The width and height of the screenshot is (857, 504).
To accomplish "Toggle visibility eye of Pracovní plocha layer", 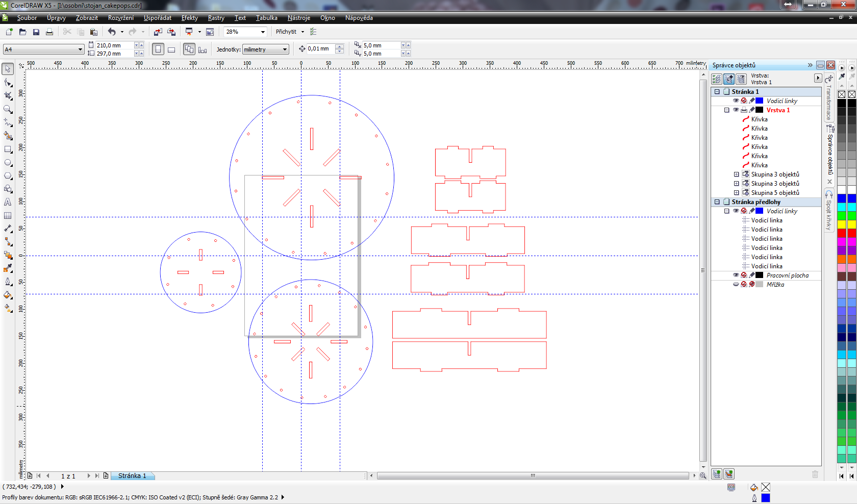I will 736,275.
